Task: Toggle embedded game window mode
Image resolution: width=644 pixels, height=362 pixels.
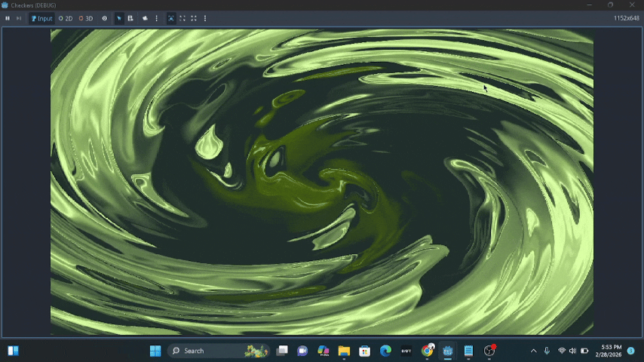Action: click(x=171, y=19)
